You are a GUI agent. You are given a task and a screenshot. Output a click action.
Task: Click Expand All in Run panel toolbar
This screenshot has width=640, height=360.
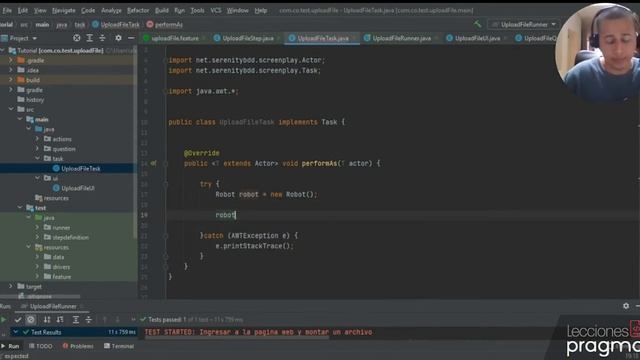point(76,320)
